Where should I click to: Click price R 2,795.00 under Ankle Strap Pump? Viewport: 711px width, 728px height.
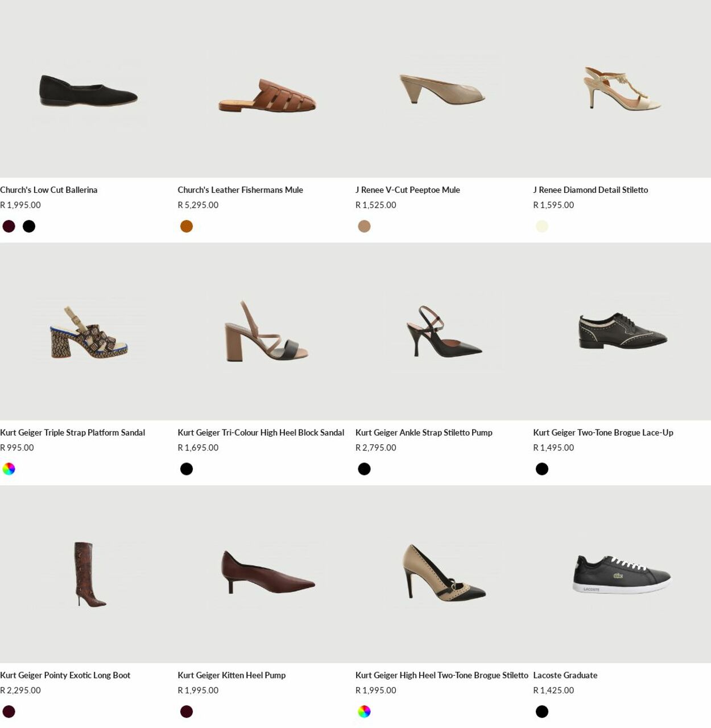click(376, 448)
